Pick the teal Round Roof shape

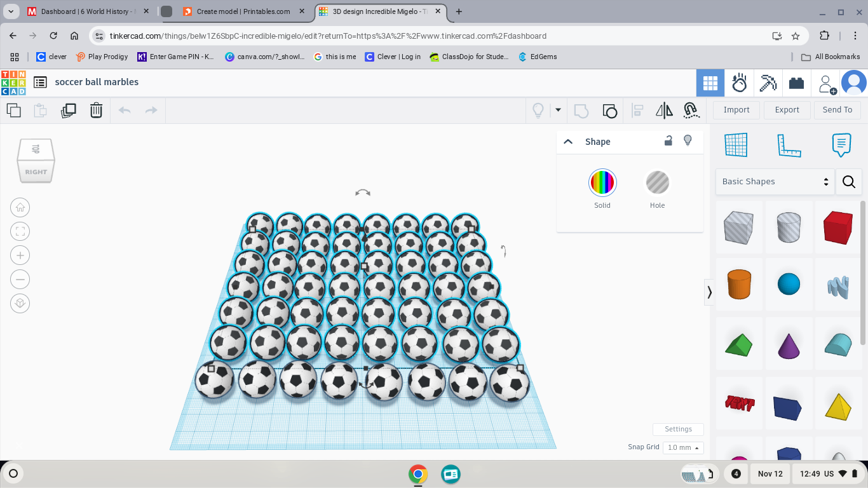pos(837,344)
